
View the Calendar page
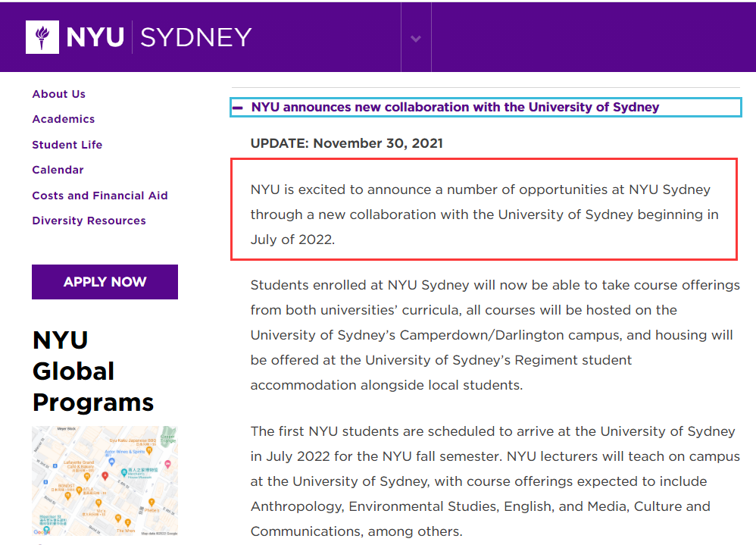click(x=58, y=170)
